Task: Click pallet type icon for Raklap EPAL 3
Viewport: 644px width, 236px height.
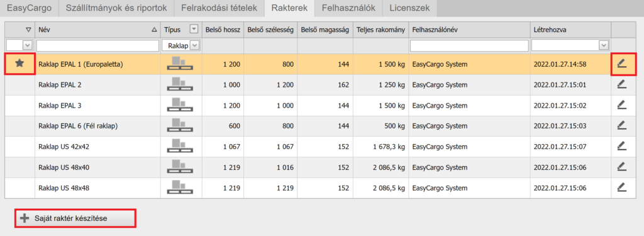Action: click(x=180, y=105)
